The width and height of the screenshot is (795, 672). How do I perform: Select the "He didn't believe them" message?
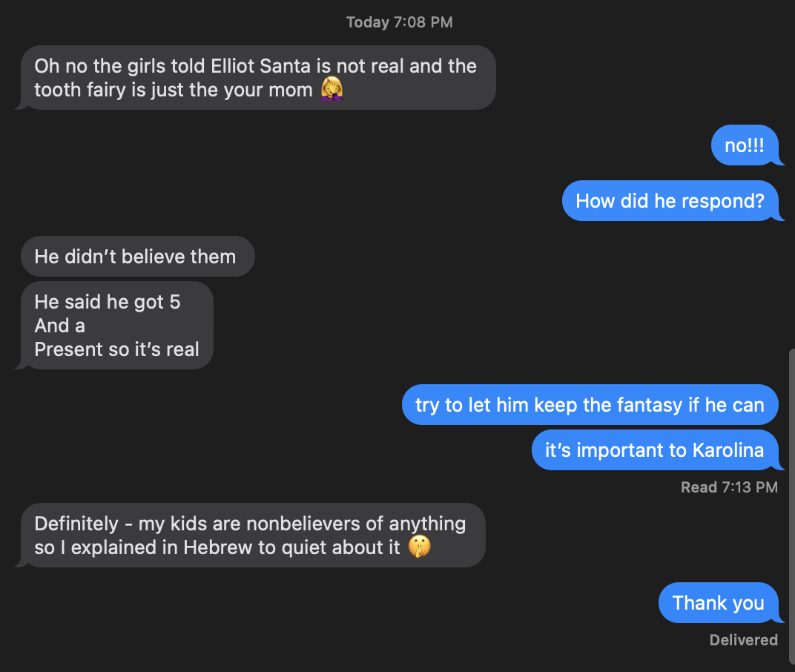pos(135,257)
